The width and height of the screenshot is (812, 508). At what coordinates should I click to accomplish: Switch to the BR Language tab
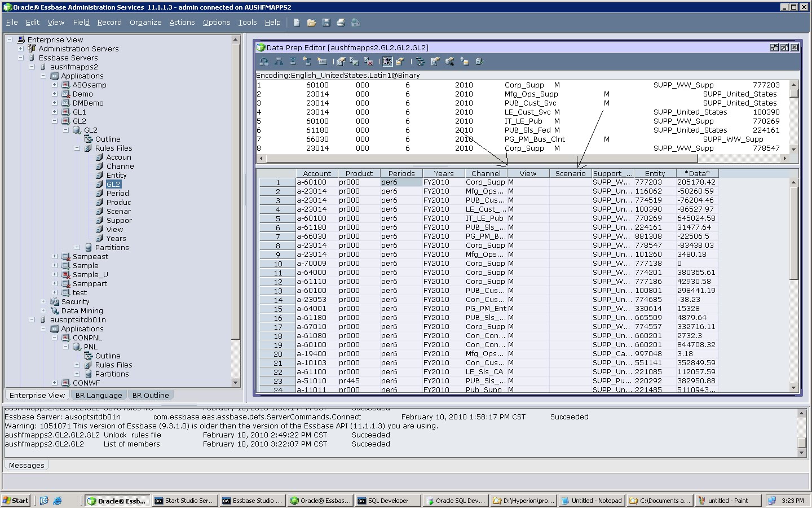(99, 395)
